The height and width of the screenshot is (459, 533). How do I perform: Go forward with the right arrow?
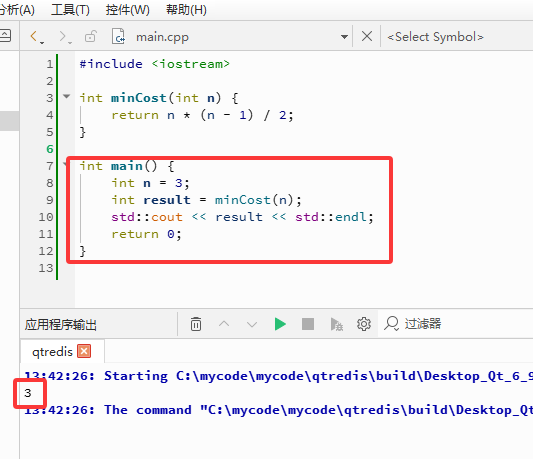(x=64, y=36)
